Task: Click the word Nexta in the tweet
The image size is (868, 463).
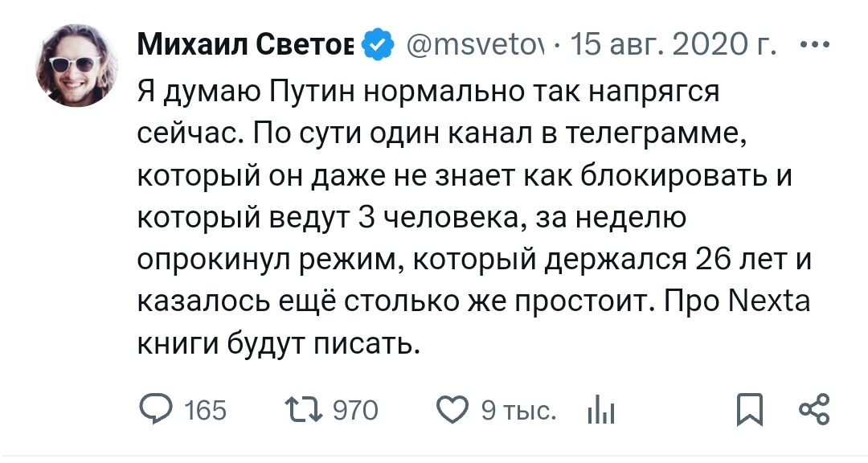Action: pyautogui.click(x=772, y=303)
